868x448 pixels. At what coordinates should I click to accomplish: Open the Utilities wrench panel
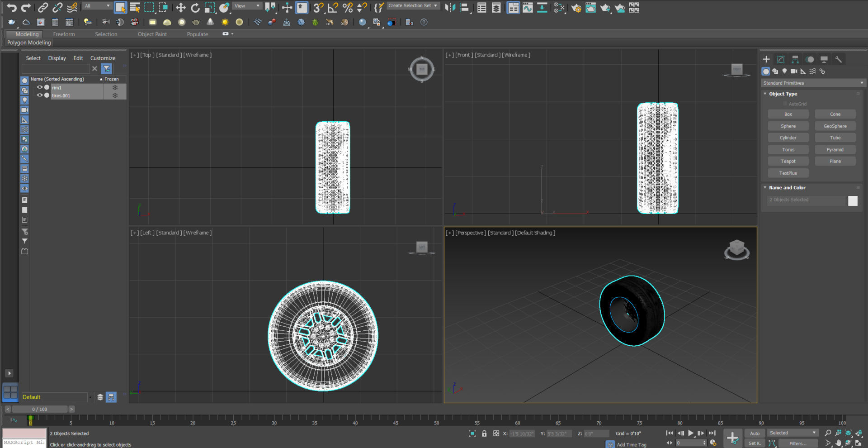(x=839, y=59)
